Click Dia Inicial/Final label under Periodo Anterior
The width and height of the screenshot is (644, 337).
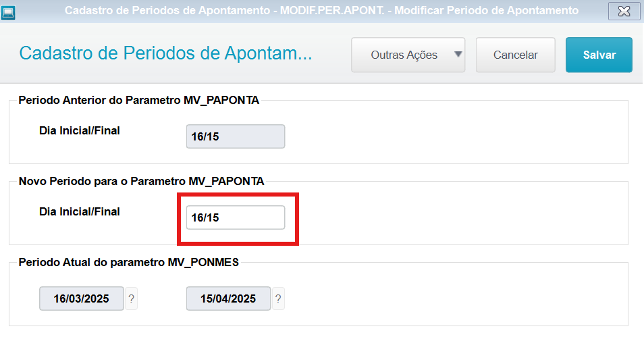click(x=79, y=131)
